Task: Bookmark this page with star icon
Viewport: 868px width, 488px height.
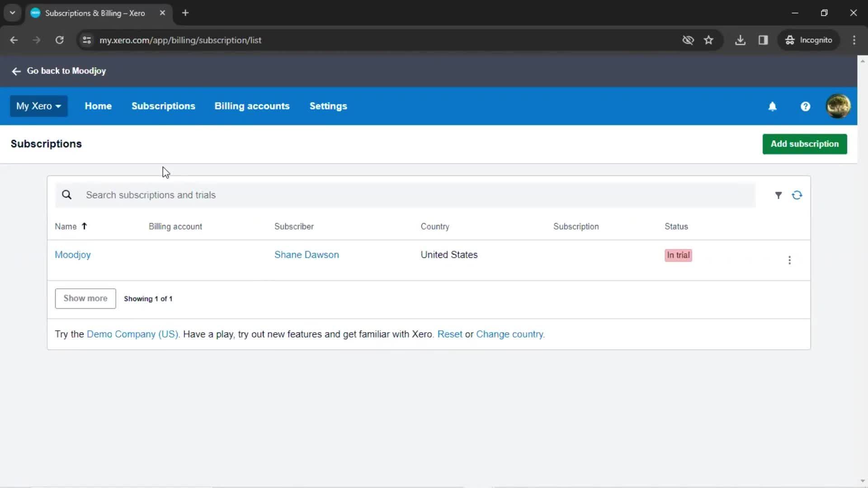Action: pos(708,40)
